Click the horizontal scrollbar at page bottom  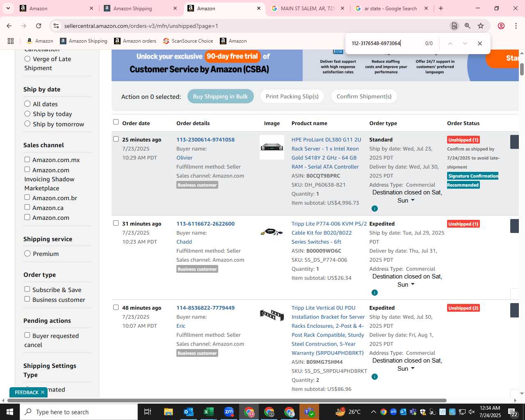[226, 400]
